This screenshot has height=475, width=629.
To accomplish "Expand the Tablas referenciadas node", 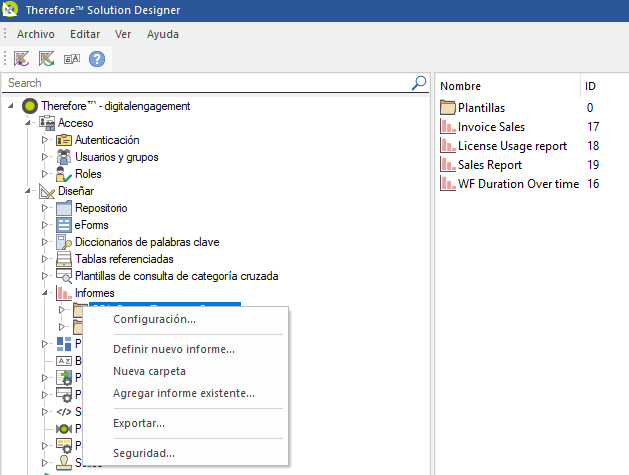I will [x=45, y=259].
